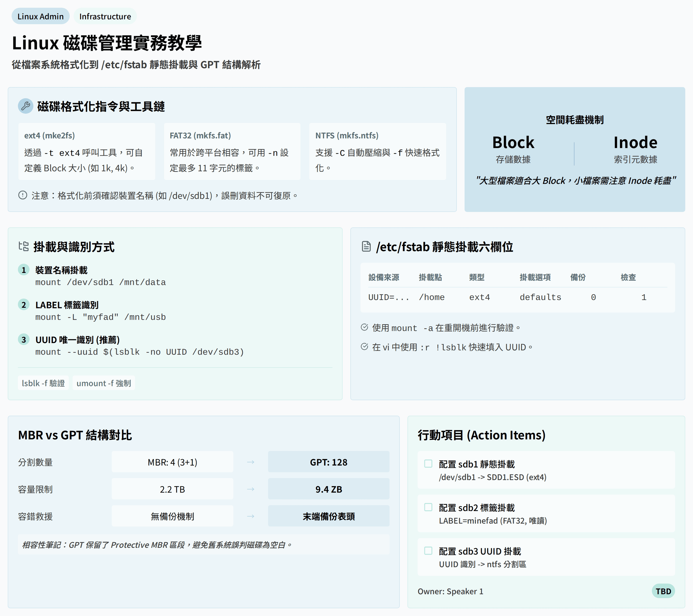The width and height of the screenshot is (693, 616).
Task: Click the GPT: 128 comparison cell
Action: coord(328,462)
